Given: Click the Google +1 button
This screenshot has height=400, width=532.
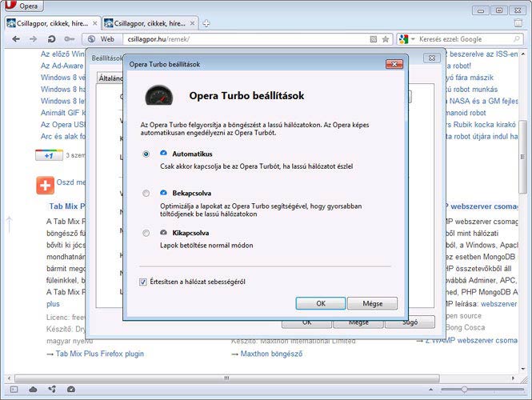Looking at the screenshot, I should (x=49, y=155).
